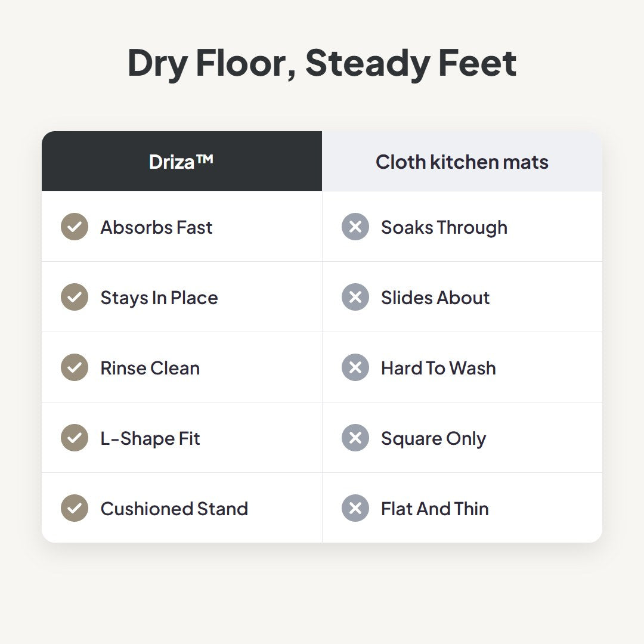Click the X icon beside Soaks Through
The width and height of the screenshot is (644, 644).
(355, 227)
